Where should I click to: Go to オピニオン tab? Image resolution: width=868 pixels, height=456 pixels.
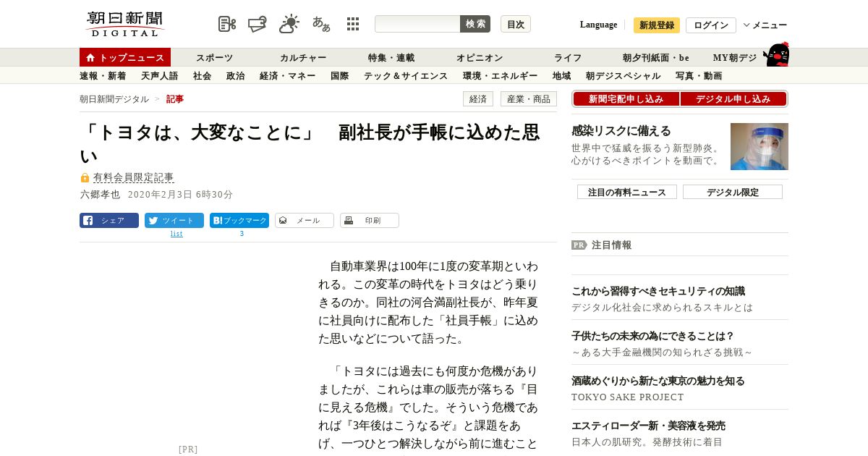tap(480, 58)
